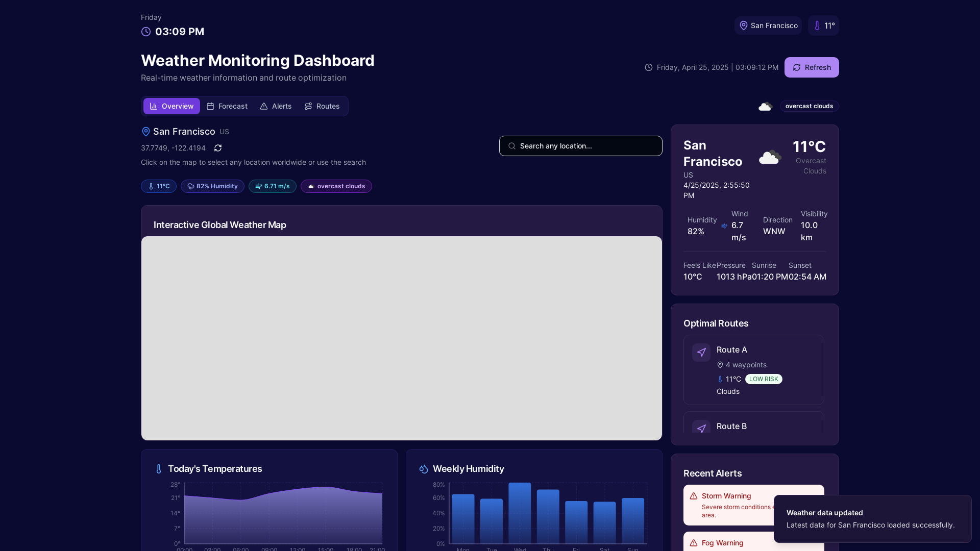The height and width of the screenshot is (551, 980).
Task: Click the location pin beside San Francisco heading
Action: [145, 132]
